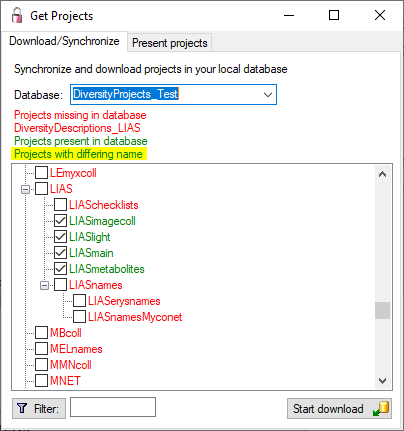Collapse the LIAS tree node
Screen dimensions: 404x431
coord(25,189)
